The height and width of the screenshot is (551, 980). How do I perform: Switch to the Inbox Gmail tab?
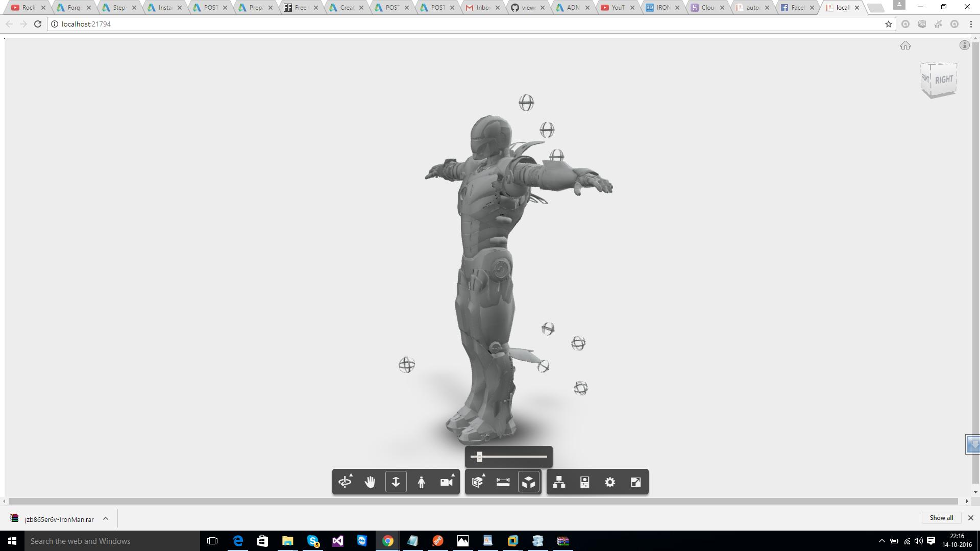482,8
